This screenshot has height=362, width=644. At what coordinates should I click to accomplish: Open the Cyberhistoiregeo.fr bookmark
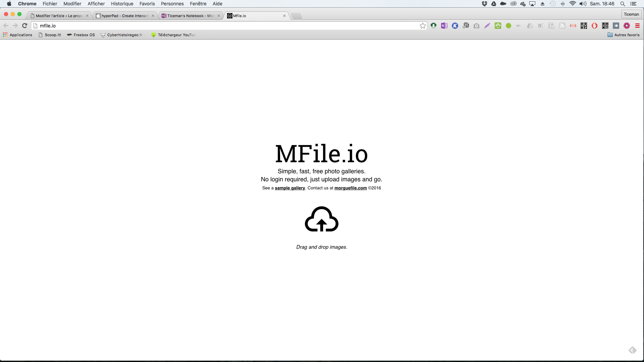[x=122, y=35]
